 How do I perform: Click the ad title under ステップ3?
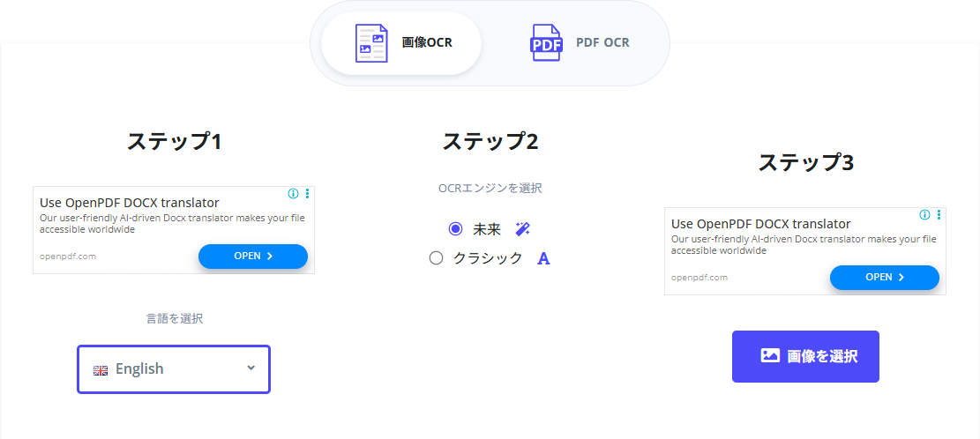pos(760,224)
